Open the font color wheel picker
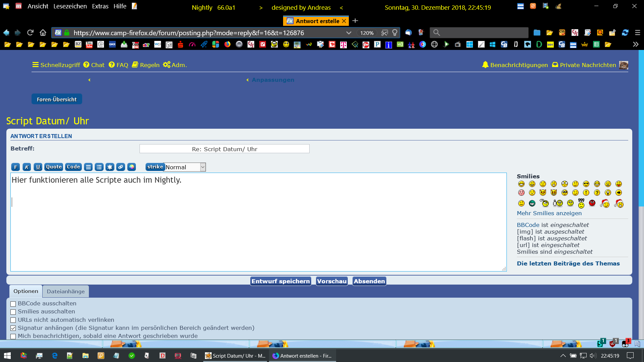The height and width of the screenshot is (362, 644). [131, 167]
